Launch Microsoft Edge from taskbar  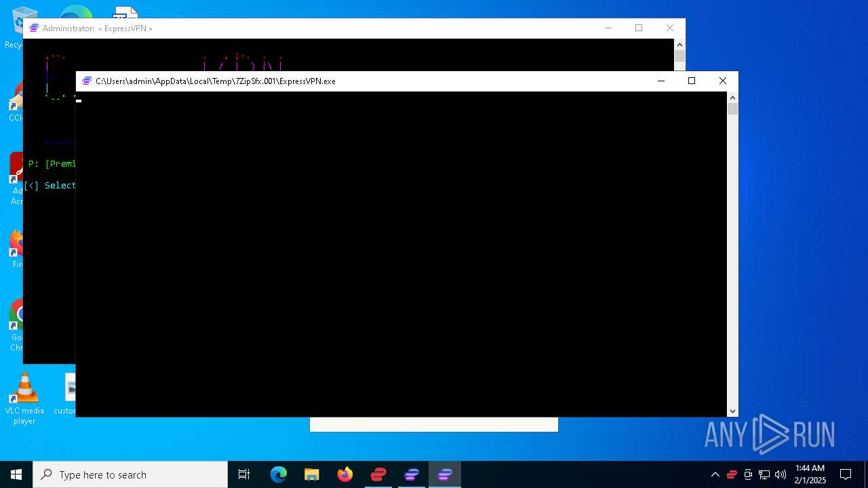279,474
